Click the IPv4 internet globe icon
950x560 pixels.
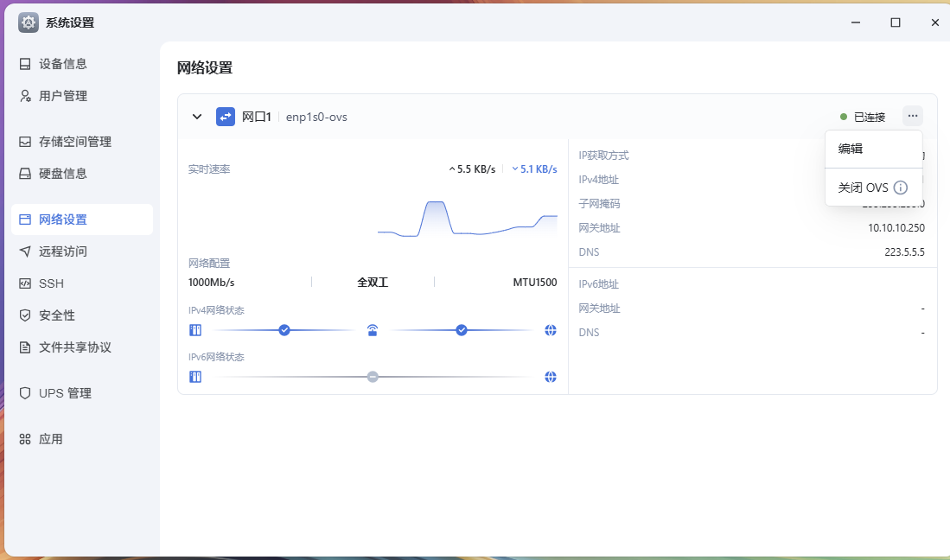point(550,330)
